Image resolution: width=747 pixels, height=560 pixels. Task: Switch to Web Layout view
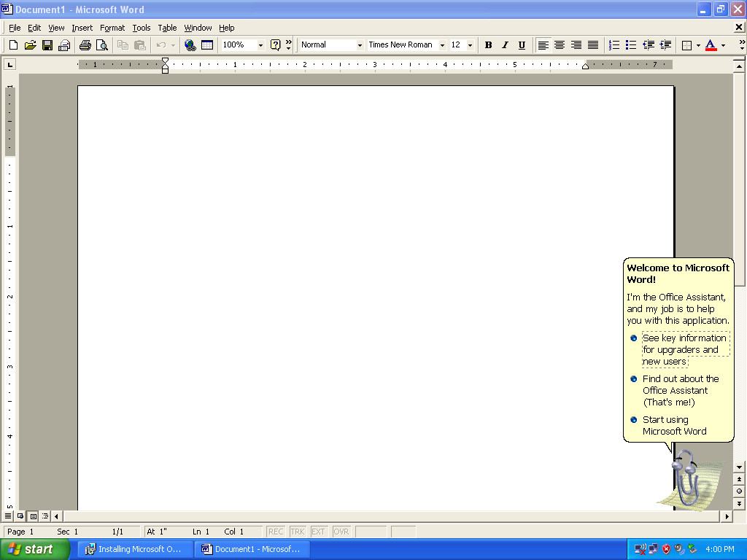click(20, 516)
